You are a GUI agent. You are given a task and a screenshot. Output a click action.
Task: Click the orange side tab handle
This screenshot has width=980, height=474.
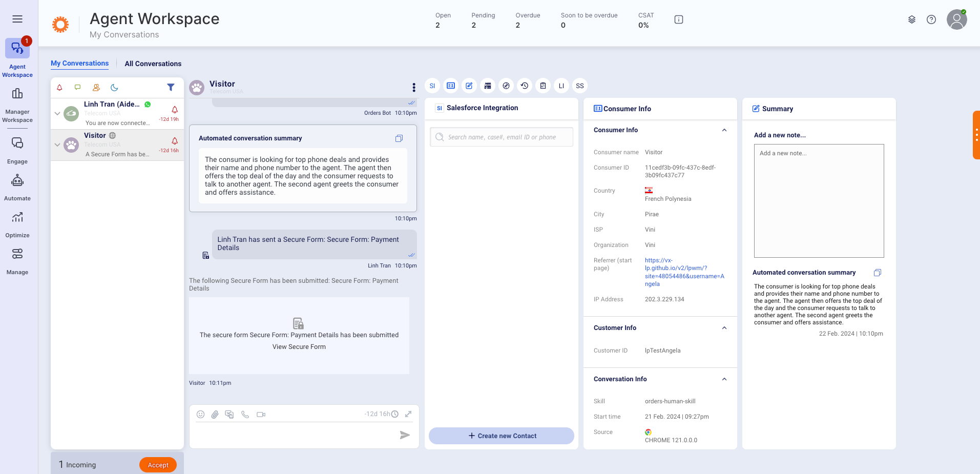[x=976, y=135]
